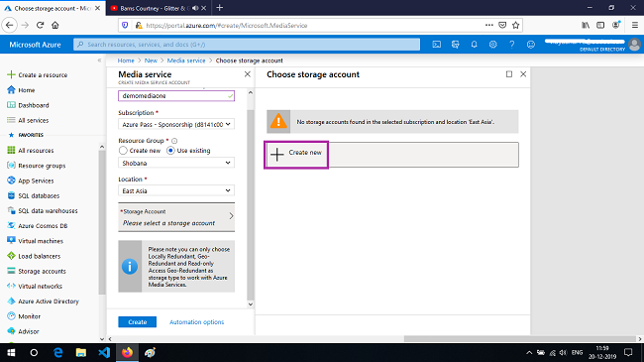The height and width of the screenshot is (362, 644).
Task: Click the horizontal scrollbar at page bottom
Action: (x=520, y=339)
